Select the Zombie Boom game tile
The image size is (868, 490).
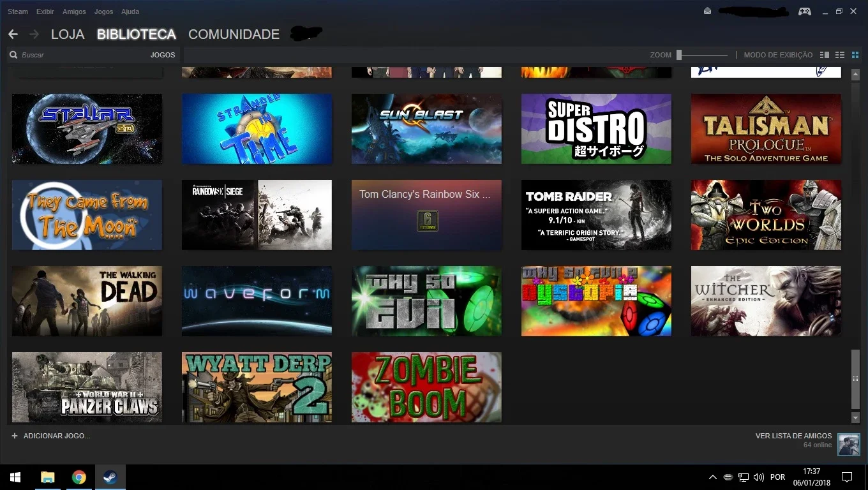pyautogui.click(x=426, y=387)
